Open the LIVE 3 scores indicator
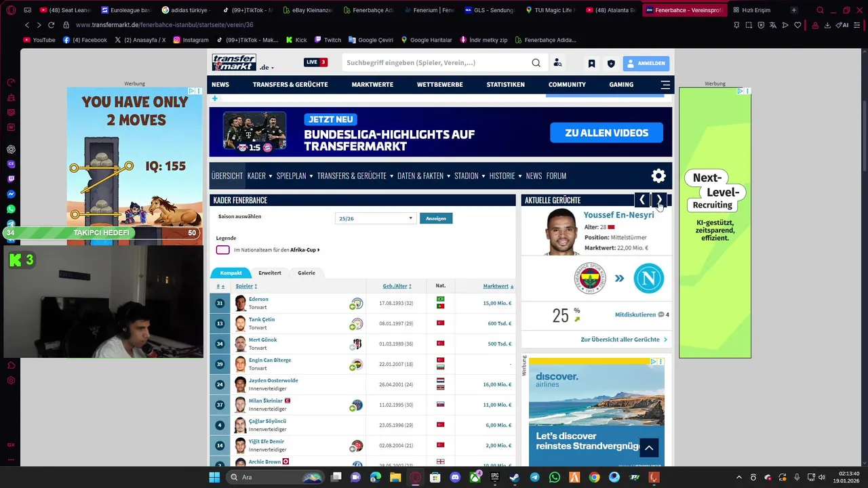The image size is (868, 488). [x=316, y=62]
